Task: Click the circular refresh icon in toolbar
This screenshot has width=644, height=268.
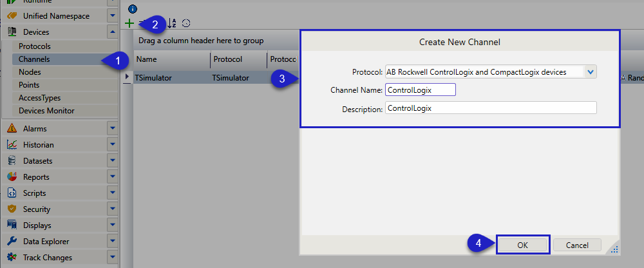Action: coord(186,24)
